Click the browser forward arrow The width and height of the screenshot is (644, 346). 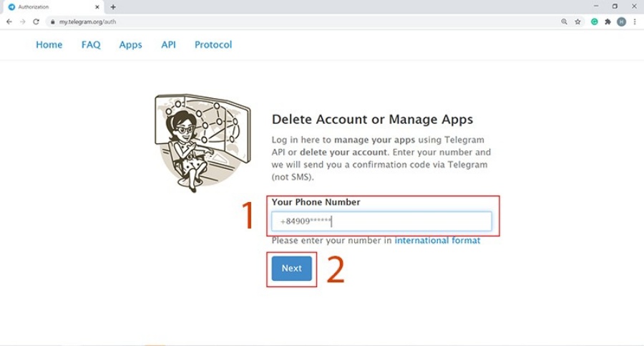[x=22, y=21]
